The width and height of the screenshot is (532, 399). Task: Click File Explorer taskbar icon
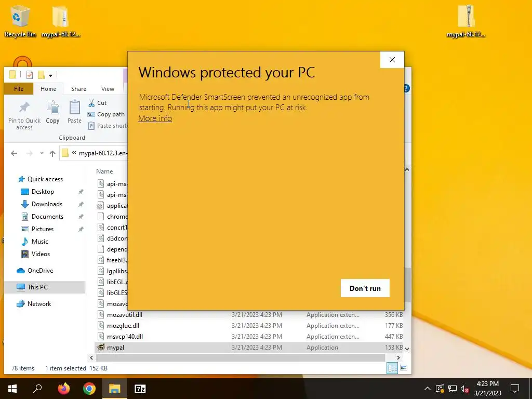tap(115, 389)
